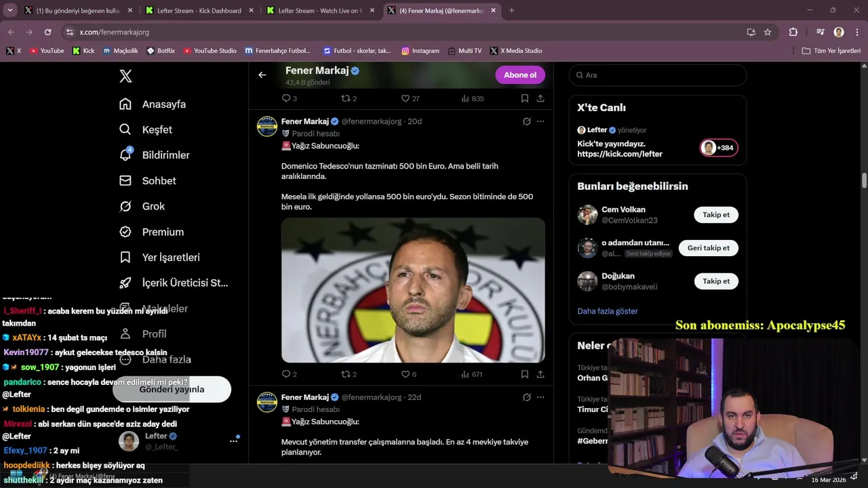
Task: Switch to Lefter Stream Kick Dashboard tab
Action: (x=199, y=11)
